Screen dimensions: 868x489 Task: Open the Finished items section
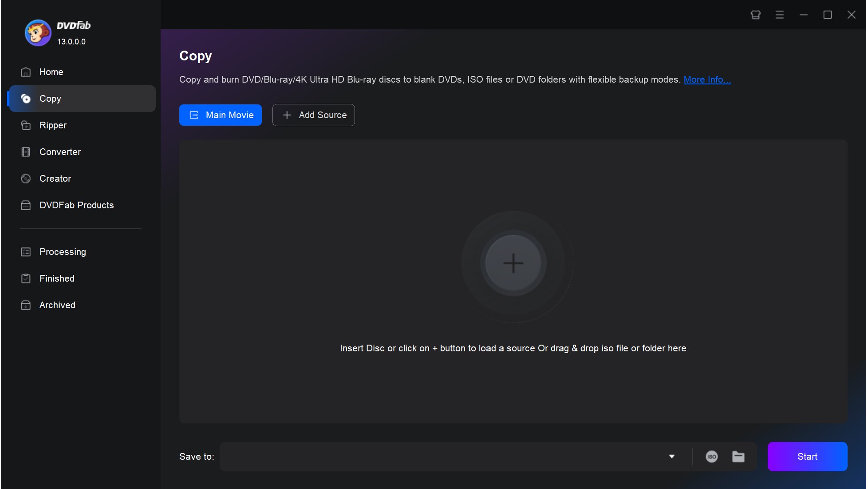57,278
